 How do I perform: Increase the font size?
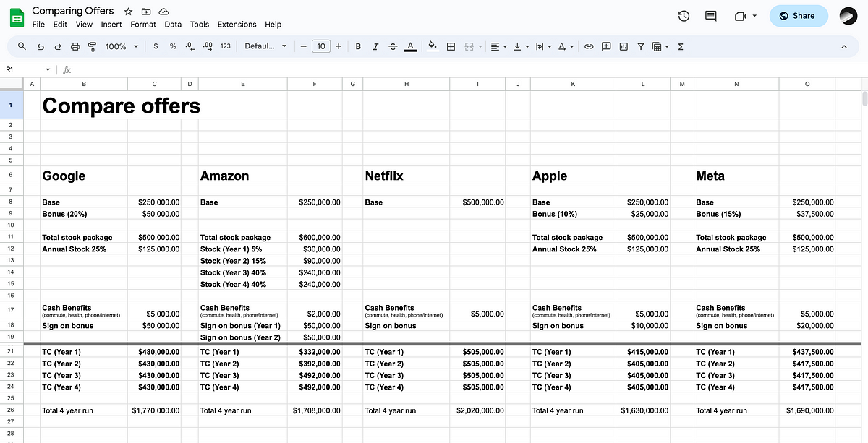coord(339,46)
